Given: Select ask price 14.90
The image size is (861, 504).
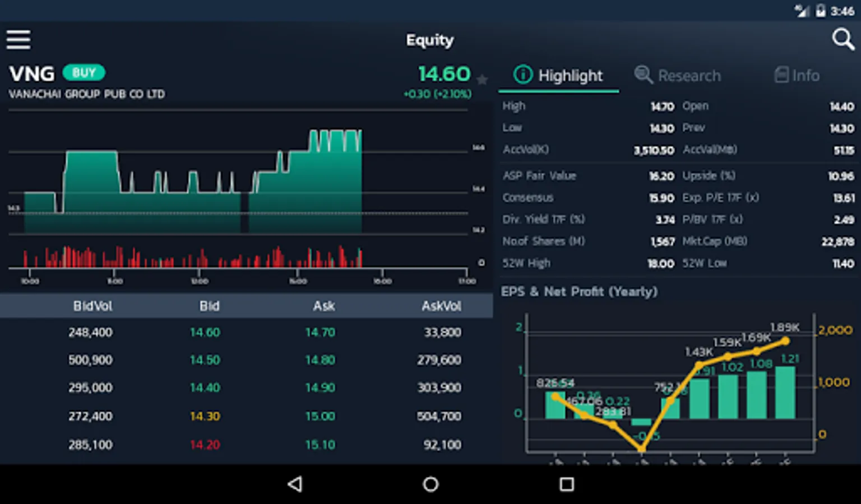Looking at the screenshot, I should [x=320, y=388].
